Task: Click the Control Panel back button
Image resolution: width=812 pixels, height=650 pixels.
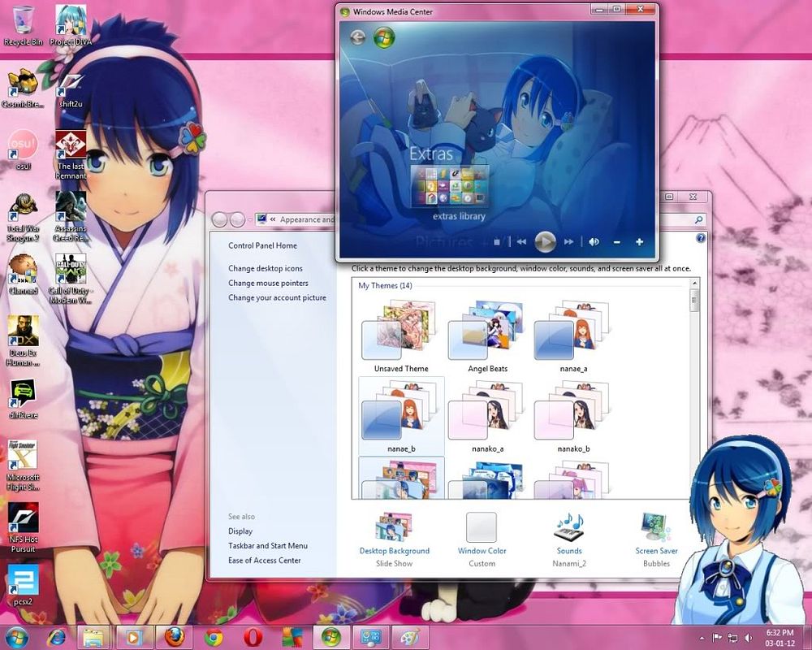Action: 219,219
